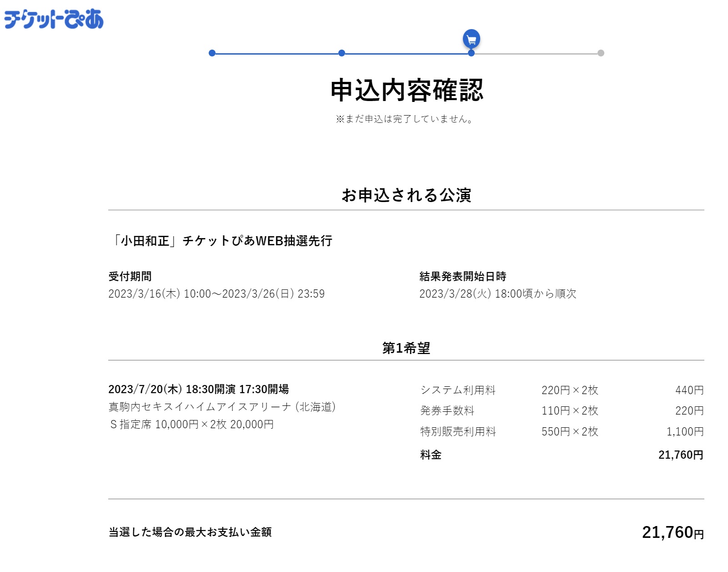728x572 pixels.
Task: Select the first progress step dot
Action: [212, 53]
